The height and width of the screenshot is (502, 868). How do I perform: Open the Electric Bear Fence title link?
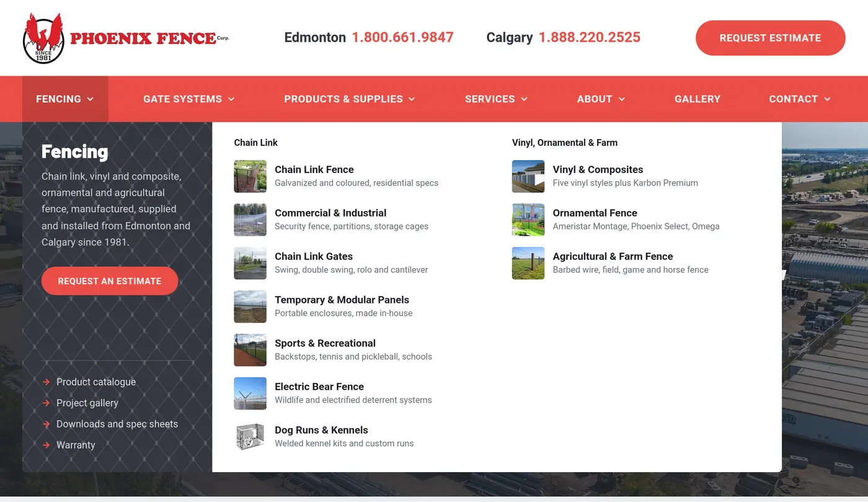(319, 387)
